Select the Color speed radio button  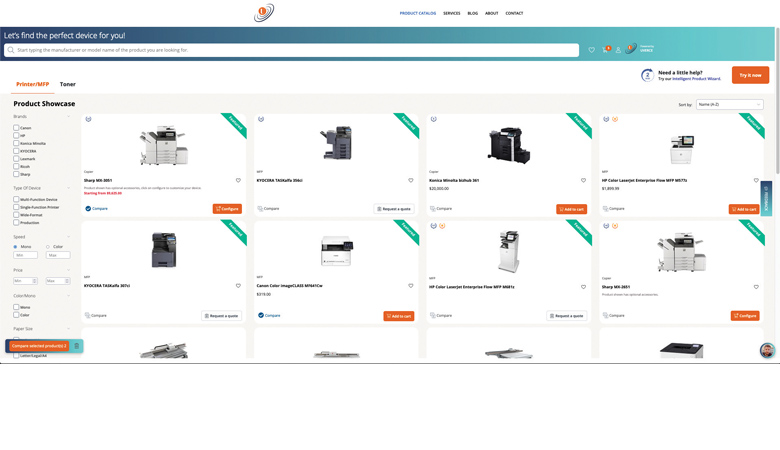(x=48, y=247)
